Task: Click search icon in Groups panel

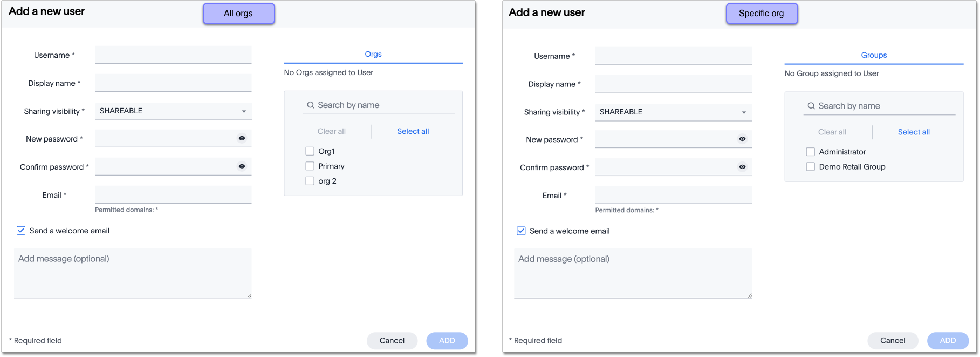Action: point(811,106)
